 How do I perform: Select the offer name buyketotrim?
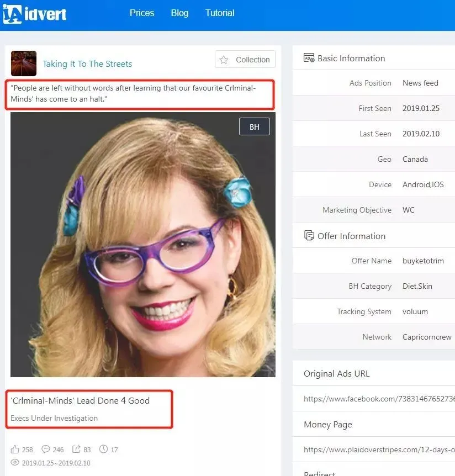click(x=423, y=261)
